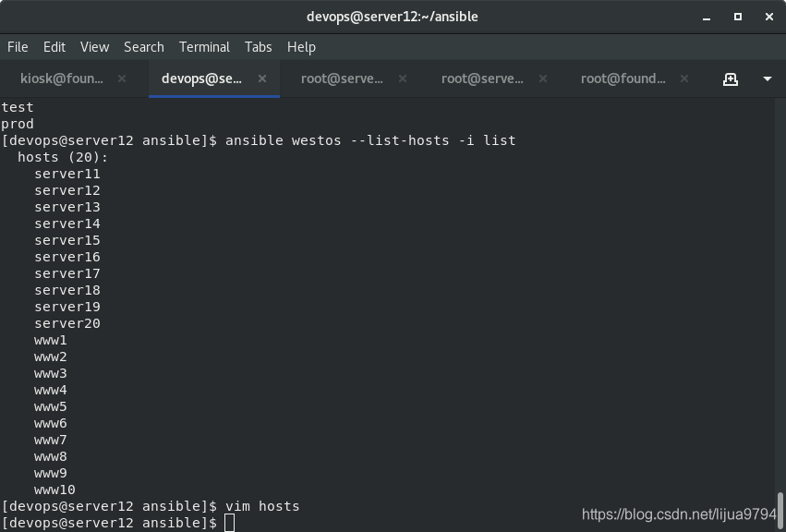The image size is (786, 532).
Task: Click the 'hosts (20):' output line
Action: [63, 157]
